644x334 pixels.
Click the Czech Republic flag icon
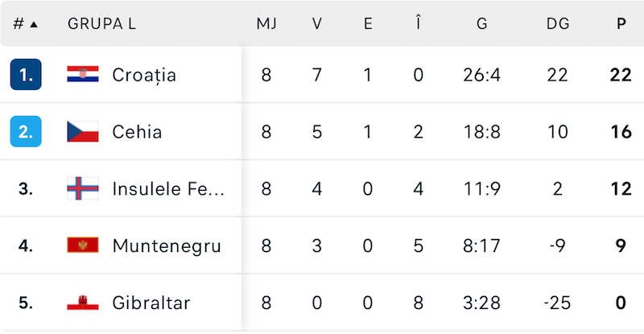tap(83, 131)
